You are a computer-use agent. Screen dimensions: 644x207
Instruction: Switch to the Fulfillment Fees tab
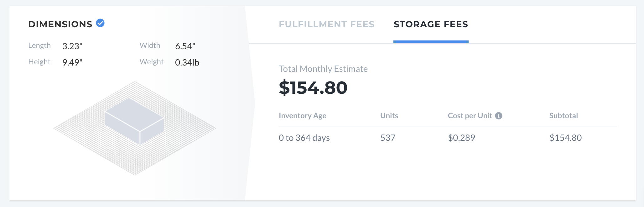click(x=327, y=24)
